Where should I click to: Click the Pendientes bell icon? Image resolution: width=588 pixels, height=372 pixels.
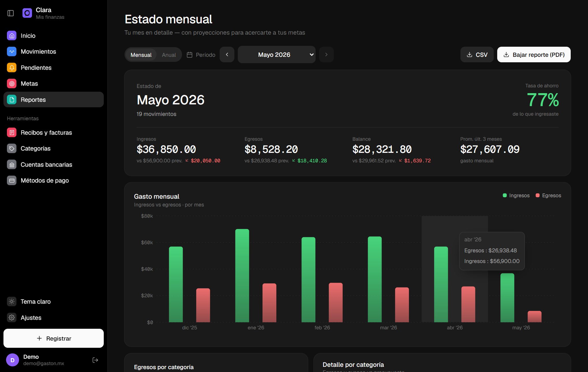click(12, 68)
